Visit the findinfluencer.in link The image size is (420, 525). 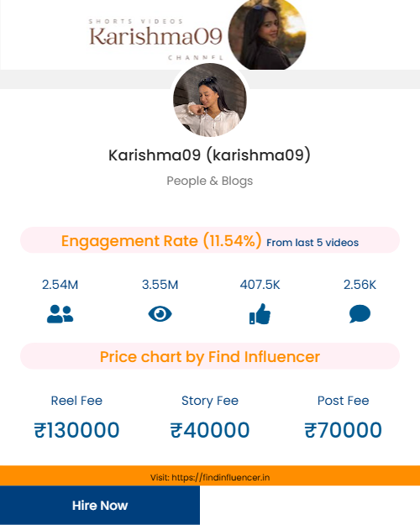point(210,477)
